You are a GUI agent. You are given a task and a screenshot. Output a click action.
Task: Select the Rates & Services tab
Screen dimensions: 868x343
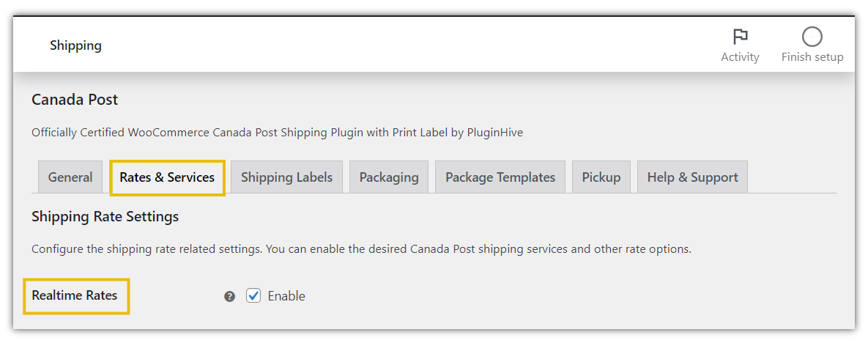[167, 177]
